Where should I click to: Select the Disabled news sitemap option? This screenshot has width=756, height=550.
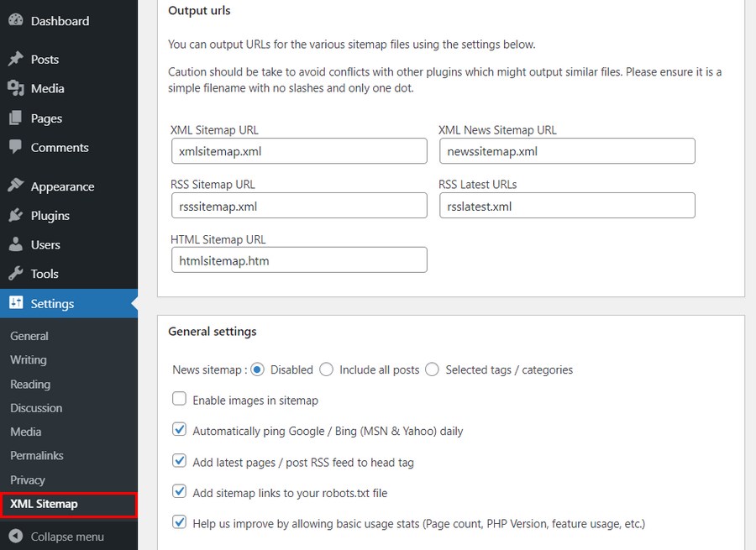(x=258, y=369)
